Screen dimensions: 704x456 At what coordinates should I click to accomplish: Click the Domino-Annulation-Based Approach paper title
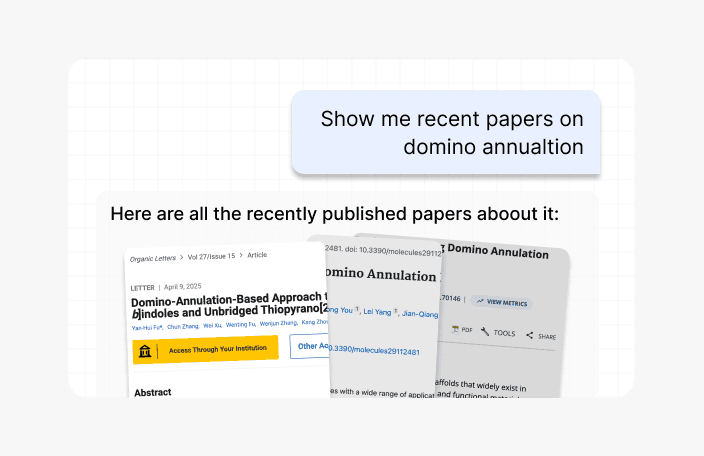(229, 305)
